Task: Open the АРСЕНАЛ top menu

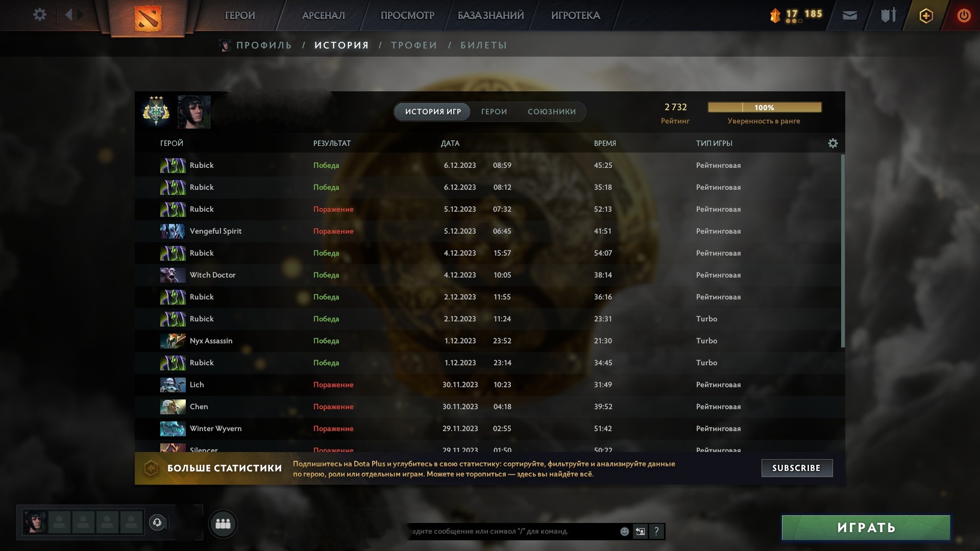Action: pyautogui.click(x=323, y=15)
